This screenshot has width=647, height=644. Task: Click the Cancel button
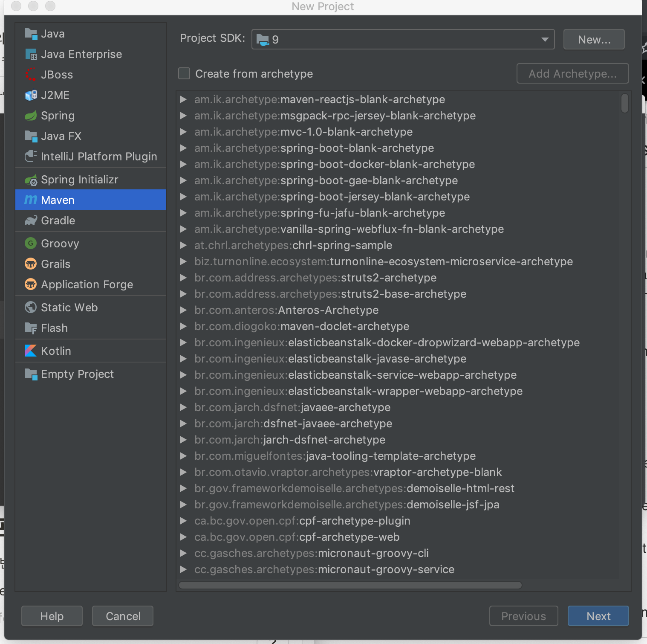click(x=123, y=616)
